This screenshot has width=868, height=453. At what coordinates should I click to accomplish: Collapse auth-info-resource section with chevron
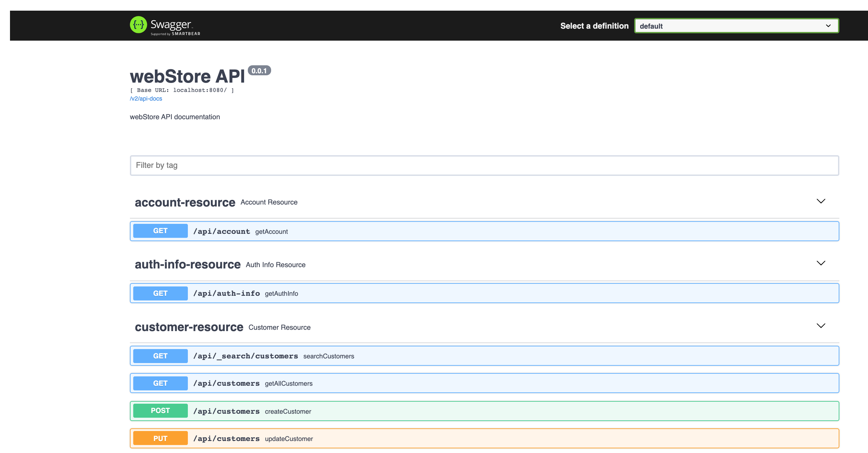(x=820, y=263)
